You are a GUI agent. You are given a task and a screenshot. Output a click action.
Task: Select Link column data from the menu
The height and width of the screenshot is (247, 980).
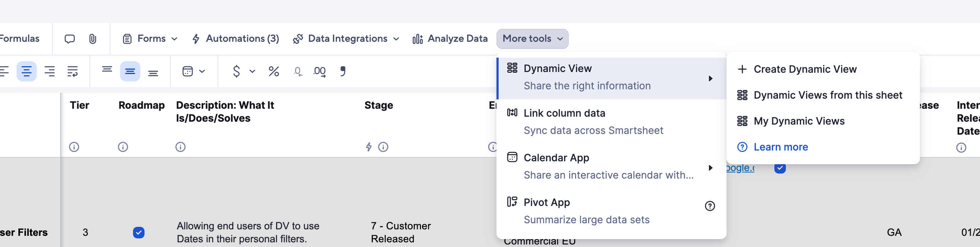[x=564, y=113]
